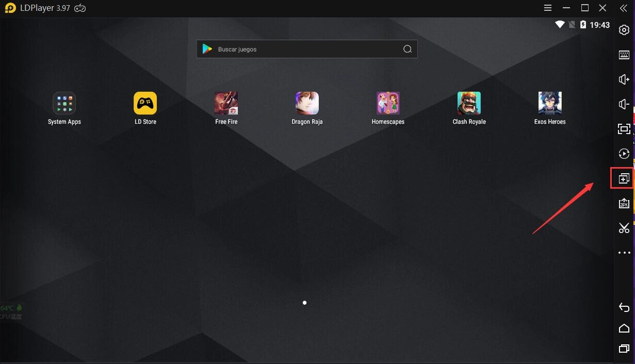635x364 pixels.
Task: Open the multi-instance manager icon
Action: [623, 178]
